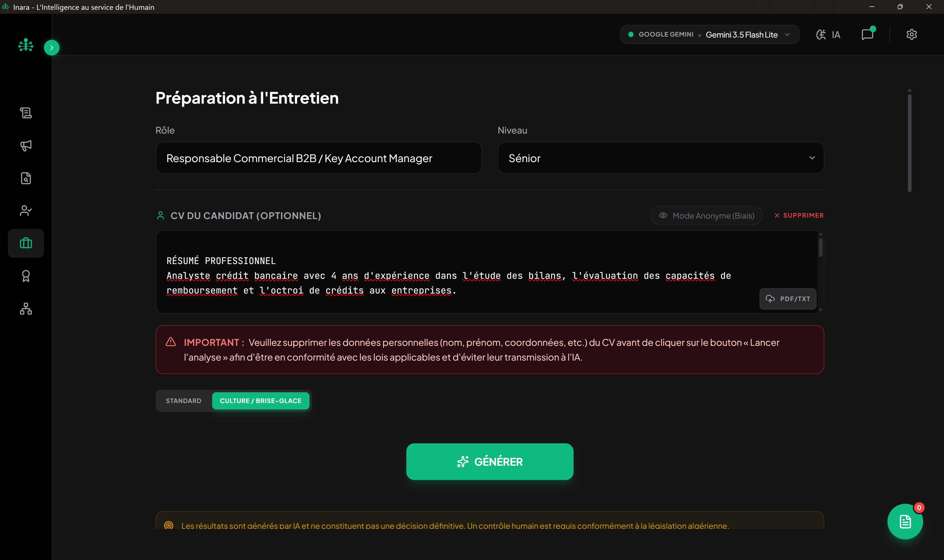Restore down the Inara window
This screenshot has width=944, height=560.
[x=900, y=7]
